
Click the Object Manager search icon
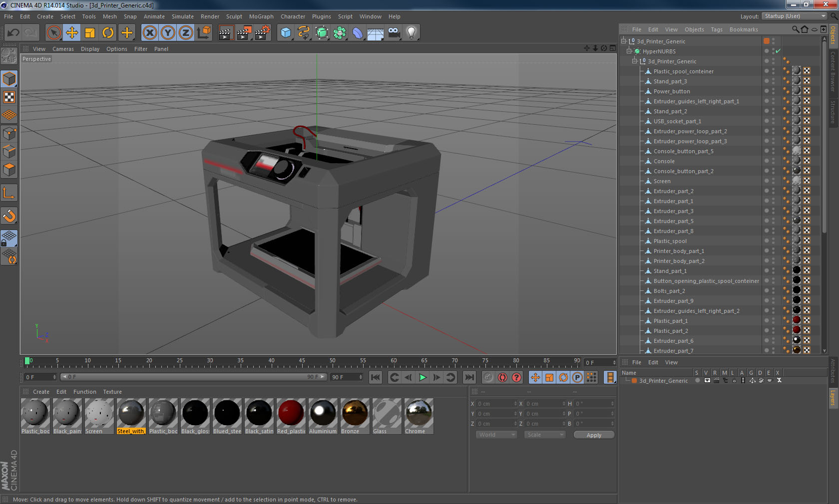tap(795, 29)
